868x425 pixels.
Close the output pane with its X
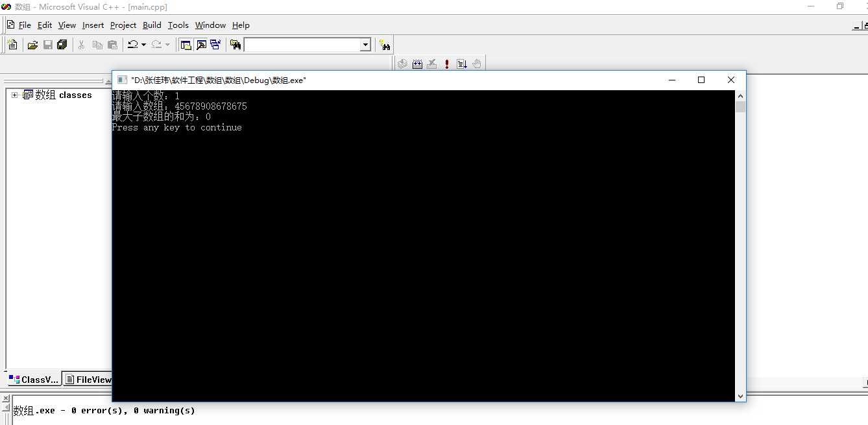(x=5, y=398)
